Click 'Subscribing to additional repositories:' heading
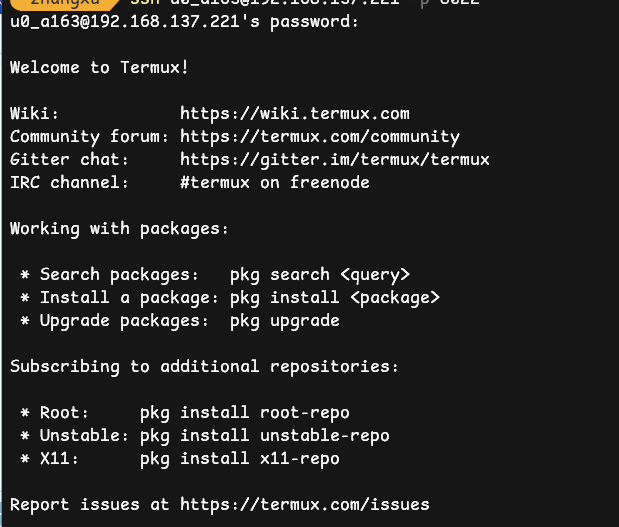 click(204, 367)
